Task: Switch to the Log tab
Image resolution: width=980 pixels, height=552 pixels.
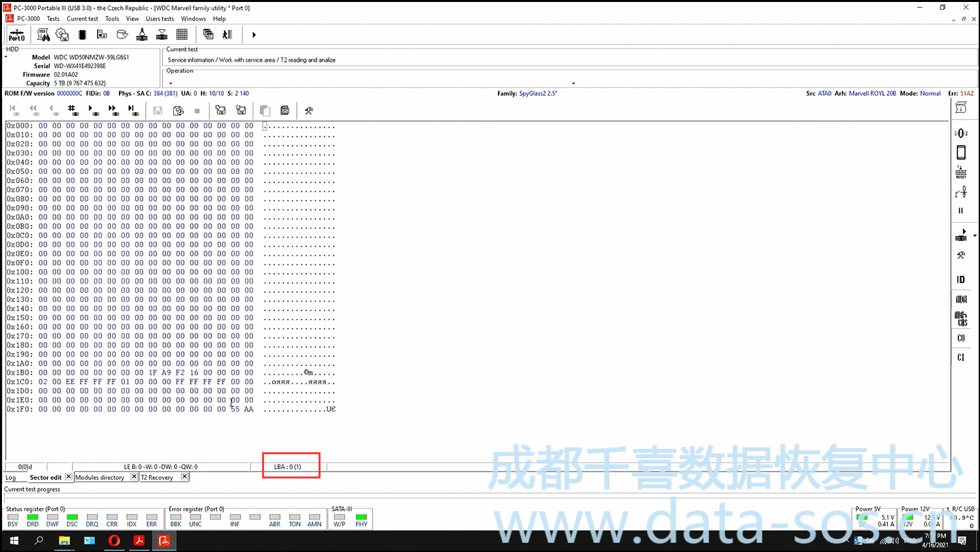Action: tap(11, 478)
